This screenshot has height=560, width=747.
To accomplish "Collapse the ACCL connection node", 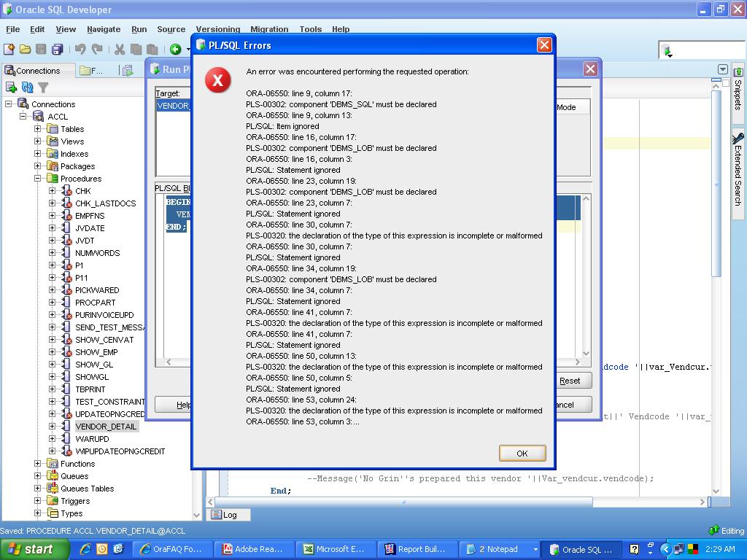I will tap(23, 117).
